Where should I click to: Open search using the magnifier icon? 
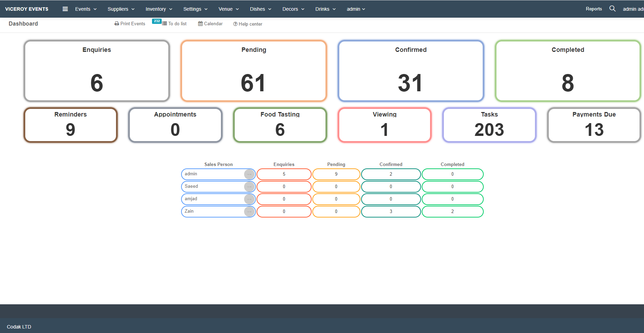[612, 8]
